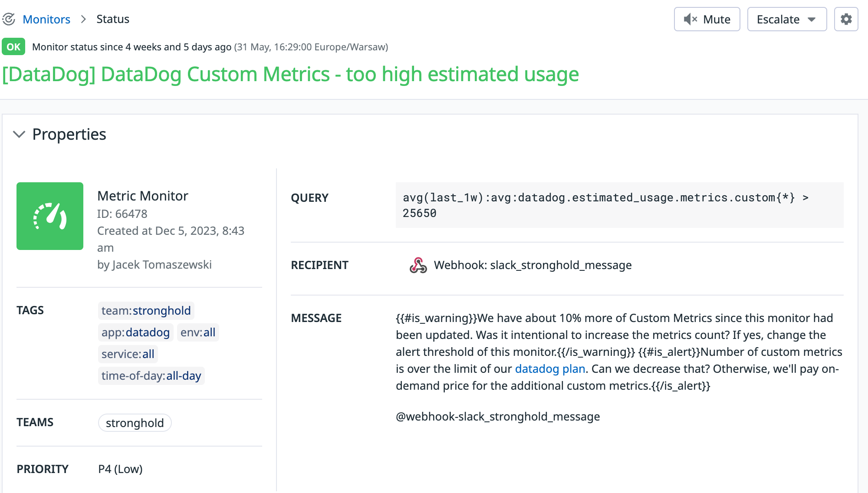868x493 pixels.
Task: Click the PRIORITY label
Action: click(43, 469)
